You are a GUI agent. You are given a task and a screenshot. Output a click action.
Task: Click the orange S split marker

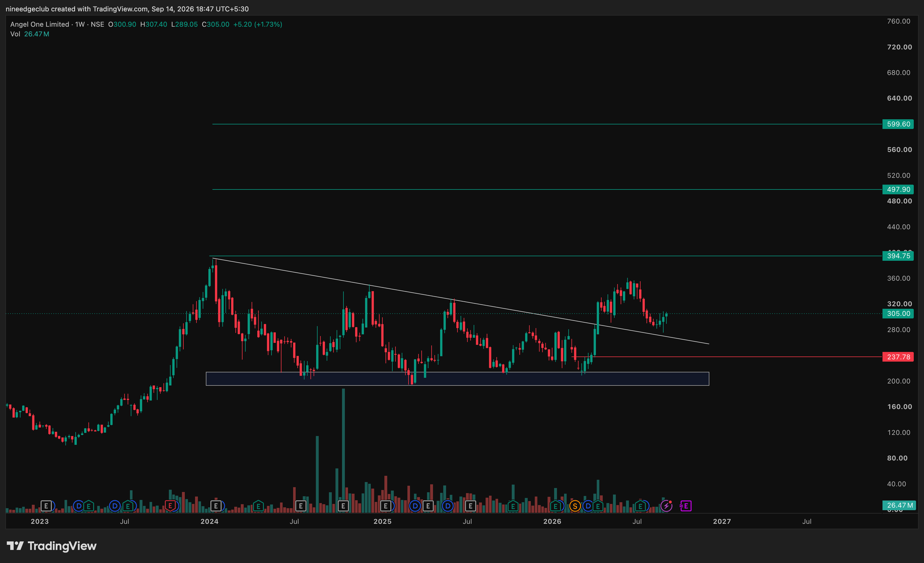click(x=575, y=506)
